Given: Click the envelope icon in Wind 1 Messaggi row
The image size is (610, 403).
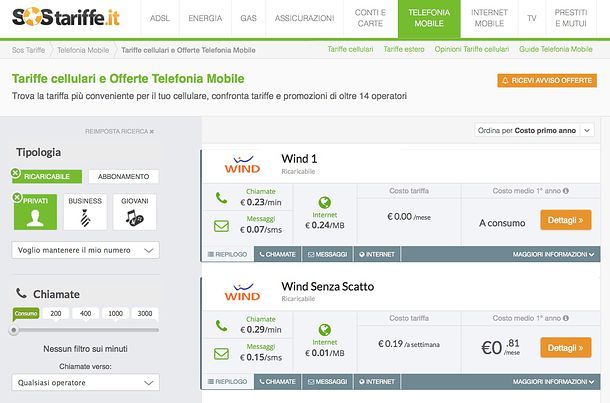Looking at the screenshot, I should tap(221, 226).
